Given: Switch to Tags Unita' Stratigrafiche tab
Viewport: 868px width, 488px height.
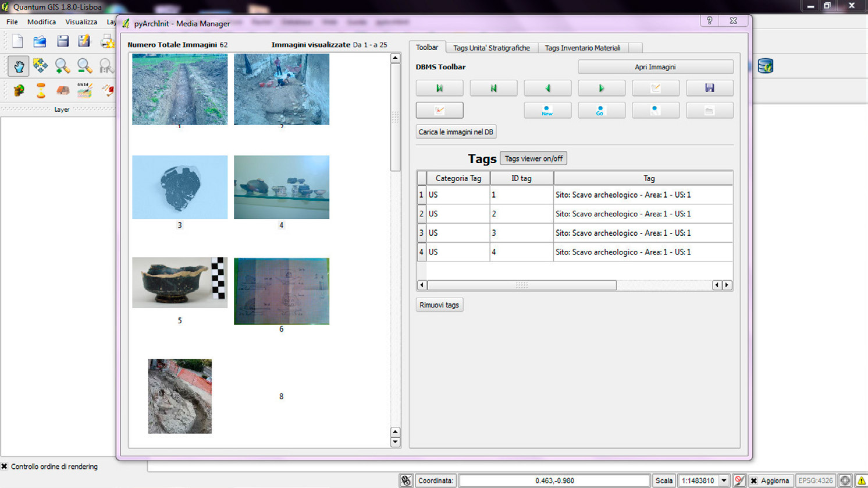Looking at the screenshot, I should pos(492,48).
